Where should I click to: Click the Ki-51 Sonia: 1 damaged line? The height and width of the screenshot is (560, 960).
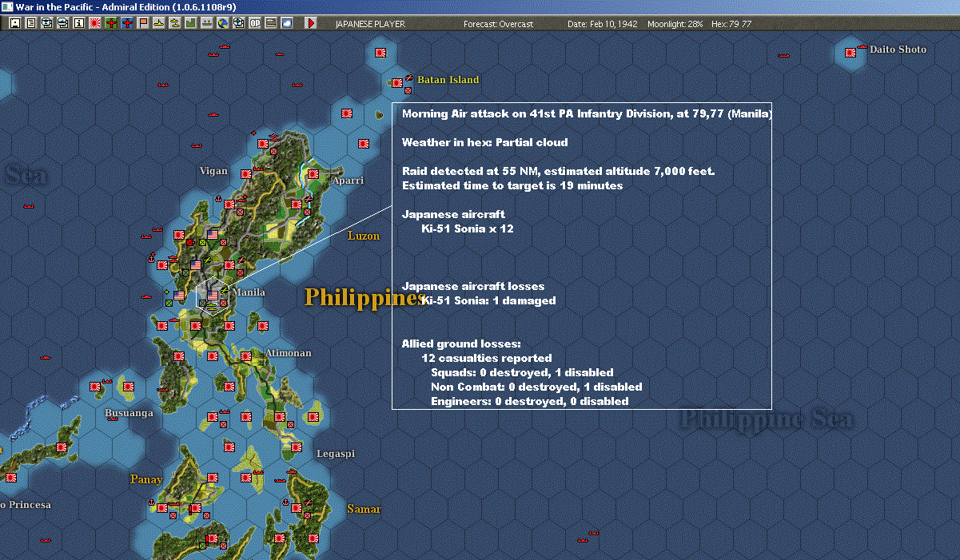pyautogui.click(x=488, y=300)
